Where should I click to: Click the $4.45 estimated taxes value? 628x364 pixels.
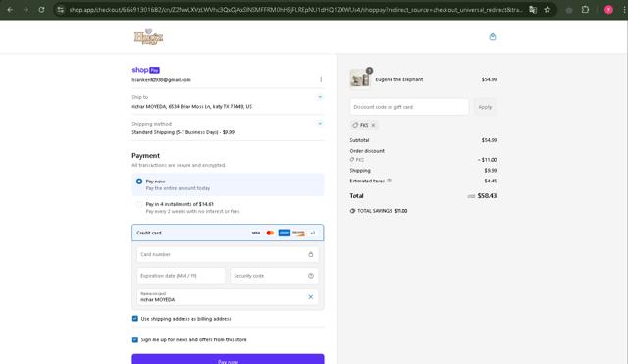point(491,181)
